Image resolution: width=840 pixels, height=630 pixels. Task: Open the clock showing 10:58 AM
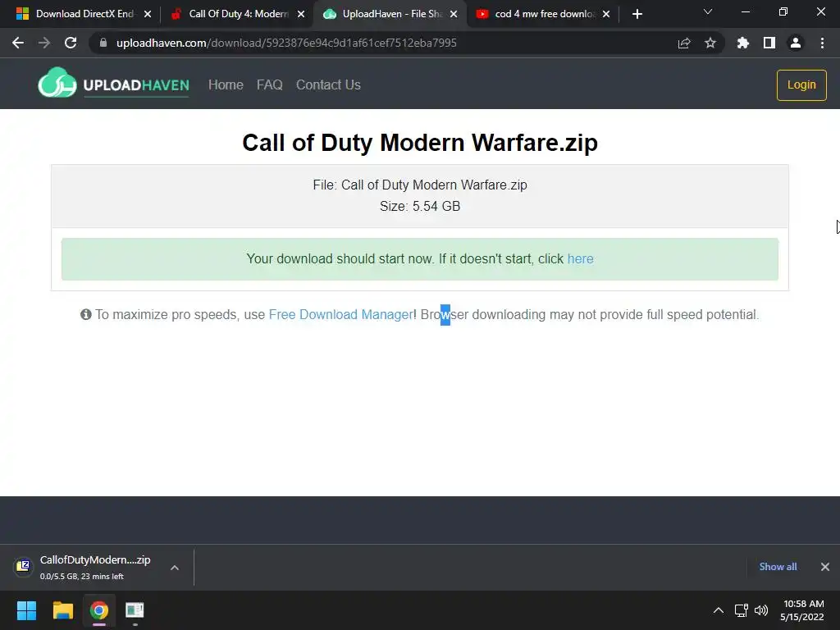click(802, 610)
